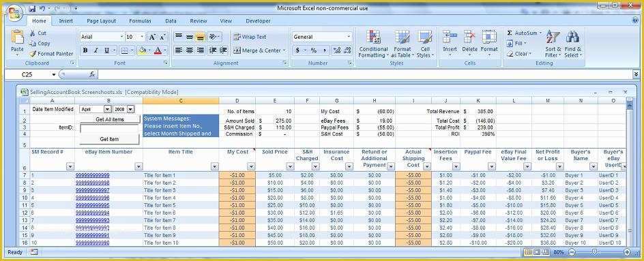Click Wrap Text
The width and height of the screenshot is (644, 261).
[250, 37]
